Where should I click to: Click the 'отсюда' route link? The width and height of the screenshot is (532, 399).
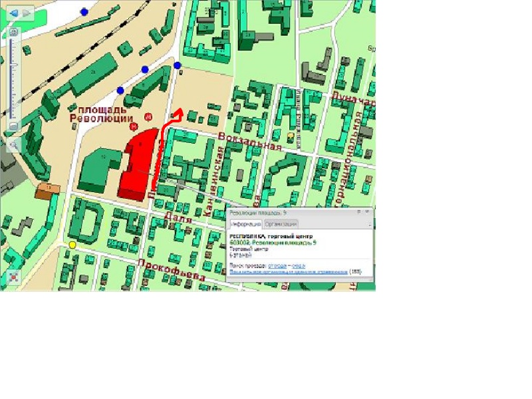(277, 265)
